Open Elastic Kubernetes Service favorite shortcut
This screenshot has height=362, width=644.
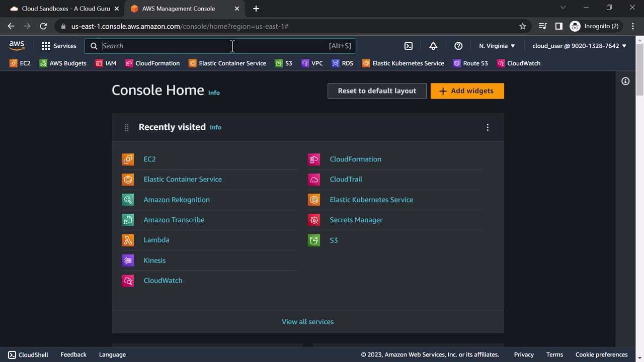(x=403, y=63)
